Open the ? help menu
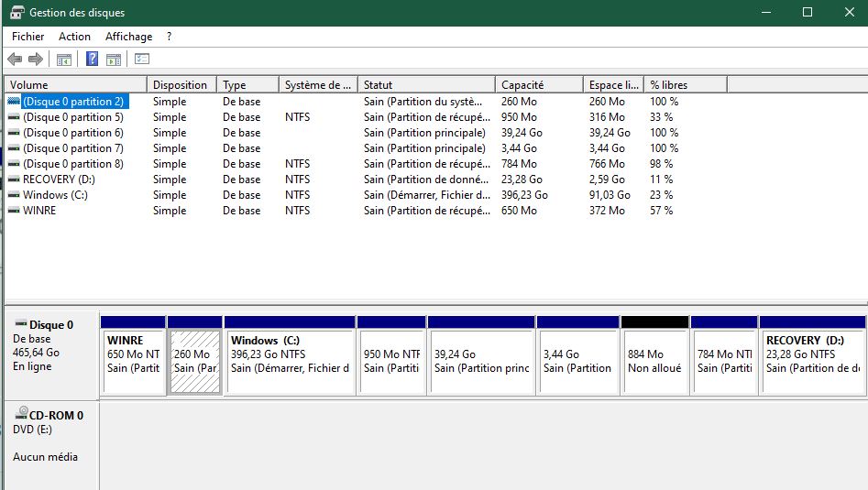The image size is (868, 490). pyautogui.click(x=169, y=37)
